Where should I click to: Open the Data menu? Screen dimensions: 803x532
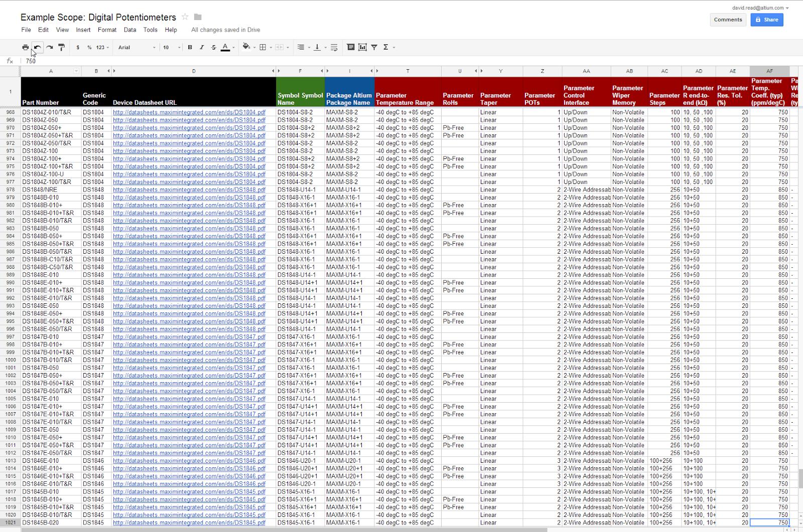pos(130,30)
